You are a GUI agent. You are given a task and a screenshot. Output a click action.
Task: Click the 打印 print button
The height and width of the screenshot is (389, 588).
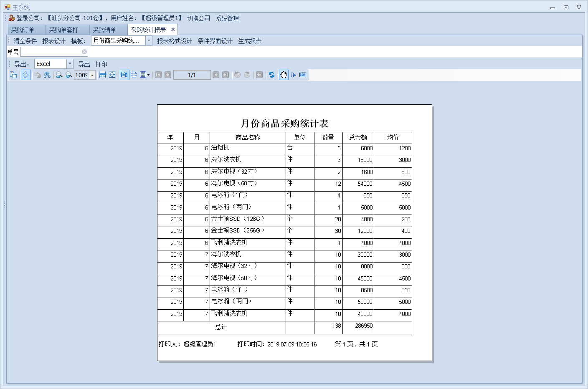(x=101, y=64)
